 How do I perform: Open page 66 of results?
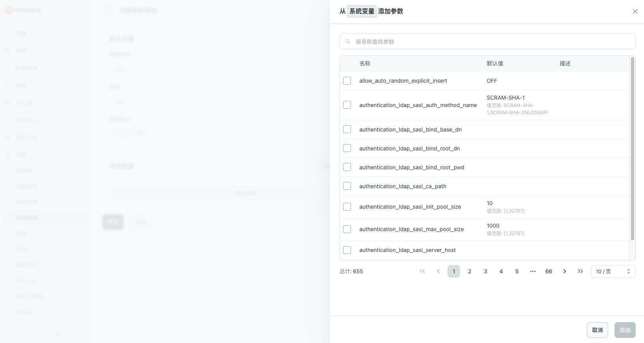coord(548,271)
